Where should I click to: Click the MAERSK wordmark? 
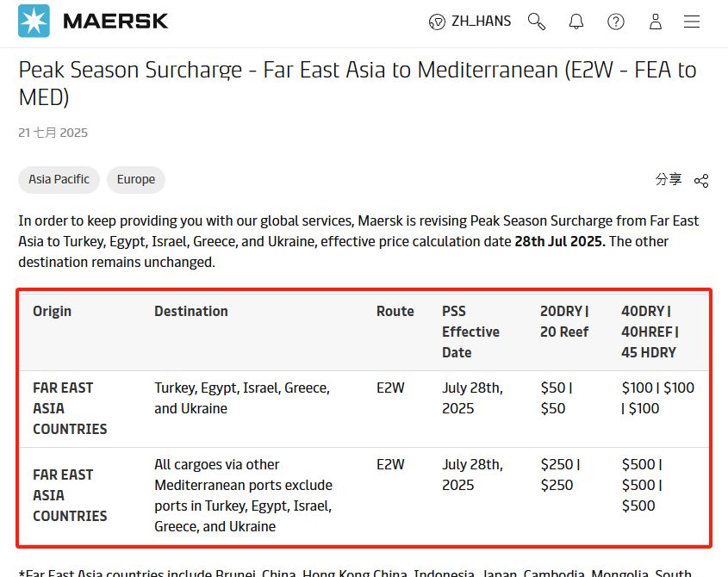[x=115, y=22]
